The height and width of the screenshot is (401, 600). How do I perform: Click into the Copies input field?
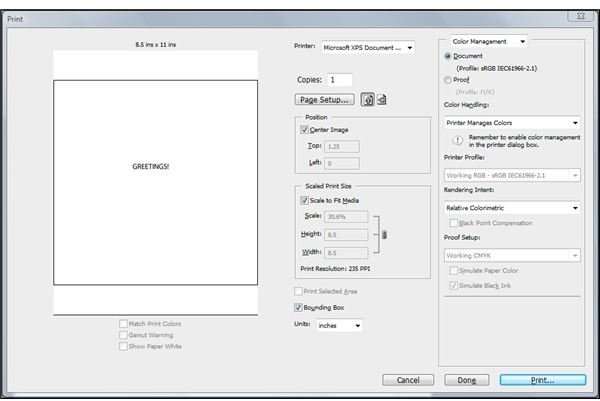[338, 79]
